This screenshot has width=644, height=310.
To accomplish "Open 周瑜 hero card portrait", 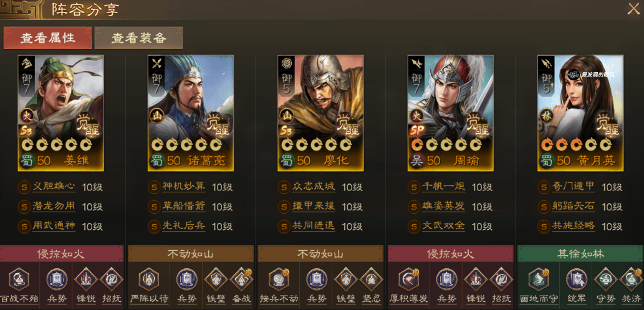I will tap(451, 113).
